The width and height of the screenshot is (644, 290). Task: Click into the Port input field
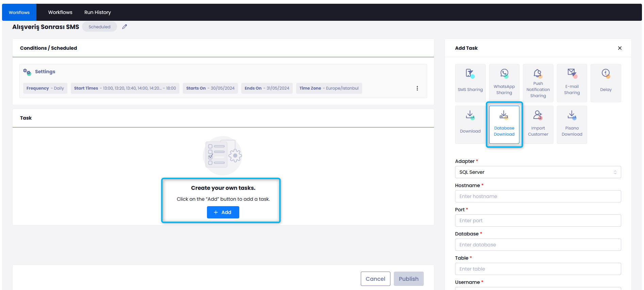point(538,220)
